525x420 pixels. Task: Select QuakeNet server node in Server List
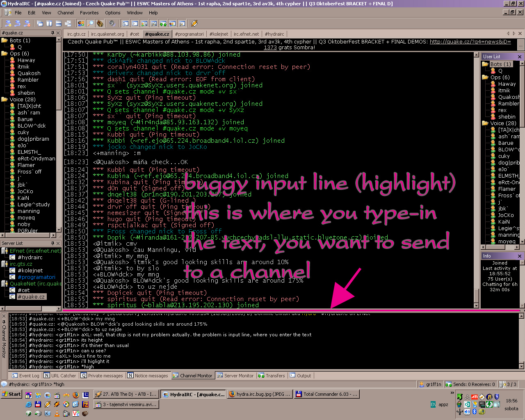click(35, 283)
